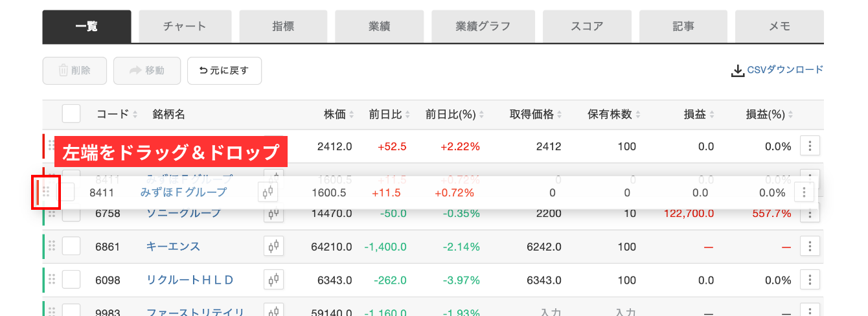Click the 取得価格 value 2200 in ソニーグループ row
This screenshot has width=868, height=316.
pyautogui.click(x=549, y=213)
